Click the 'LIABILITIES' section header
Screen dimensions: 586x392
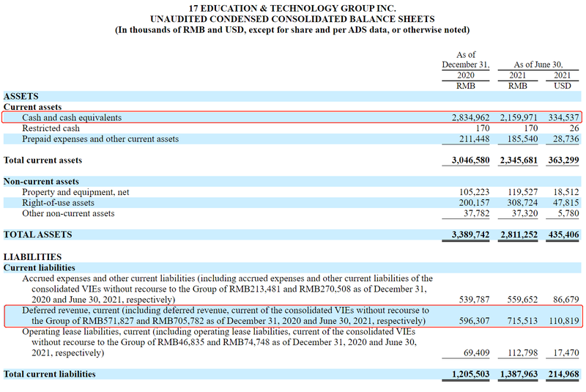pyautogui.click(x=32, y=257)
